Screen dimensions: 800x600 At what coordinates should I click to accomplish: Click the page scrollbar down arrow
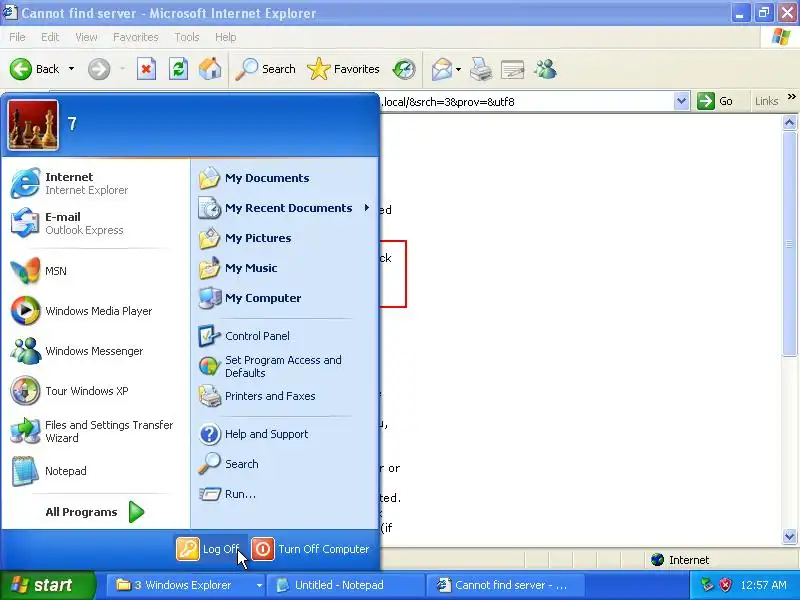(789, 536)
